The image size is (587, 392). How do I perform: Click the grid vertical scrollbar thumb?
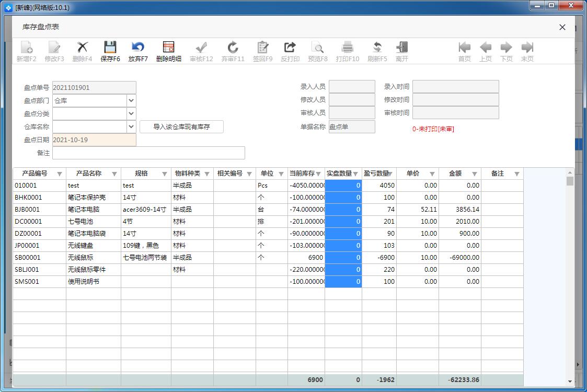[570, 181]
